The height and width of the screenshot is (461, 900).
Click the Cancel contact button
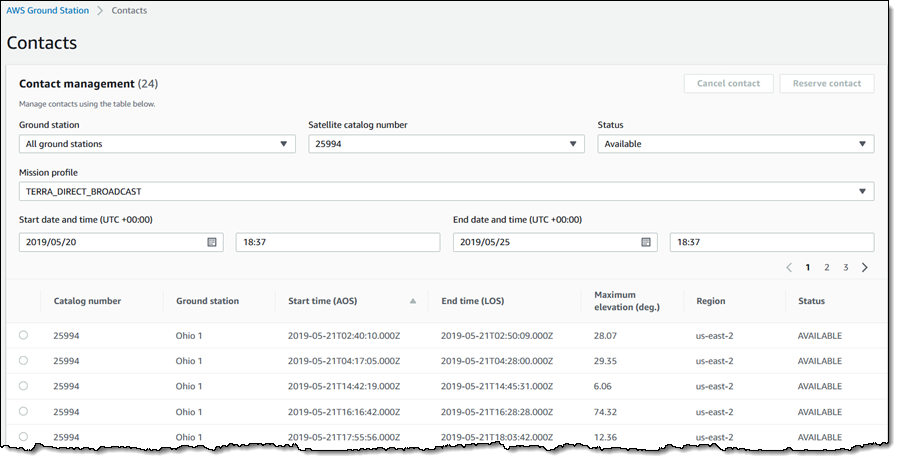pyautogui.click(x=729, y=84)
